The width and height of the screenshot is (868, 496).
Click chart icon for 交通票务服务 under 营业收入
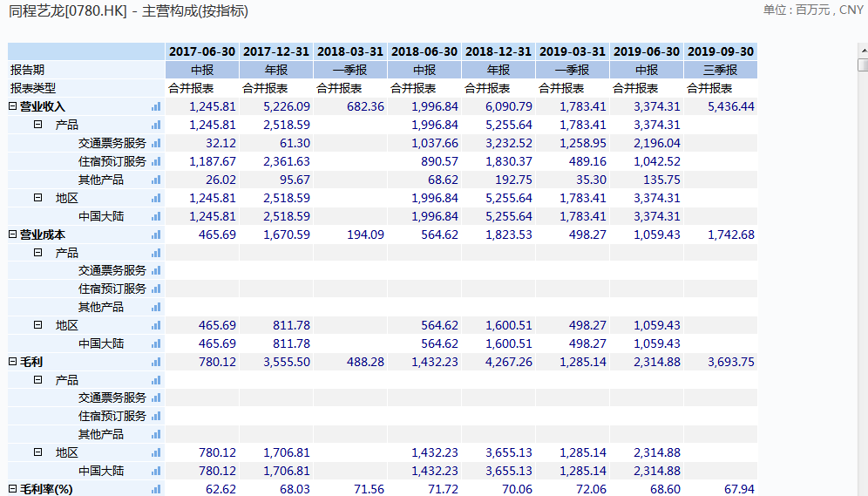tap(156, 143)
